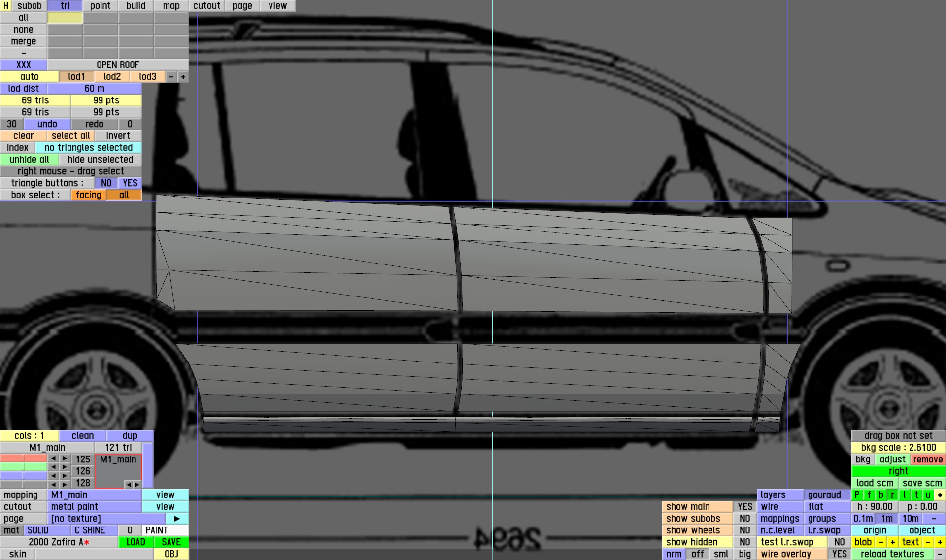Screen dimensions: 946x560
Task: Click the select all button
Action: pyautogui.click(x=70, y=136)
